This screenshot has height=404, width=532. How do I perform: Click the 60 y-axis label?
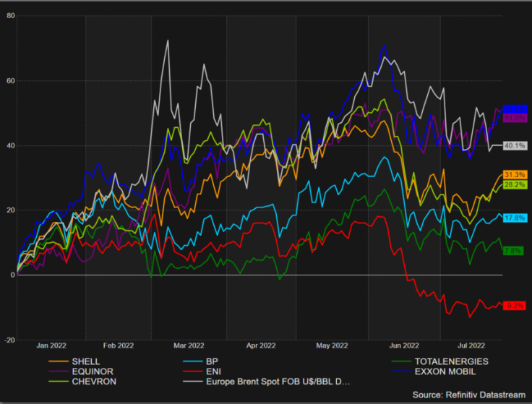(11, 81)
